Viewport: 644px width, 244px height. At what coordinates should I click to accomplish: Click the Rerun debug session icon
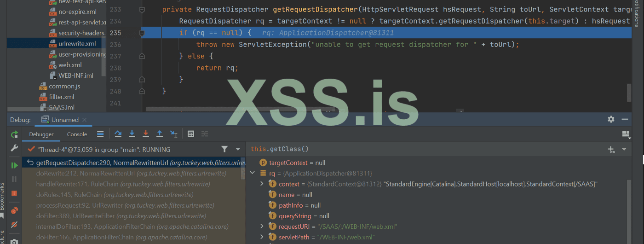coord(14,134)
